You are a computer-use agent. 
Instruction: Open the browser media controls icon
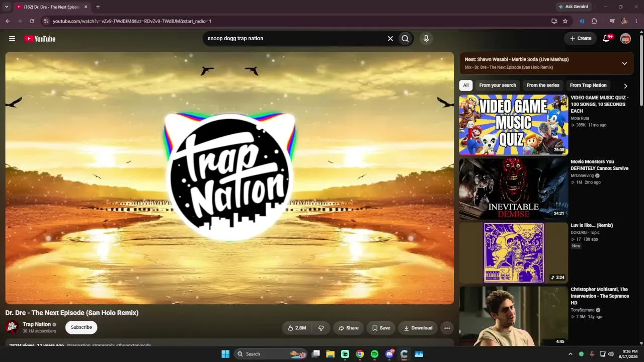[x=612, y=21]
